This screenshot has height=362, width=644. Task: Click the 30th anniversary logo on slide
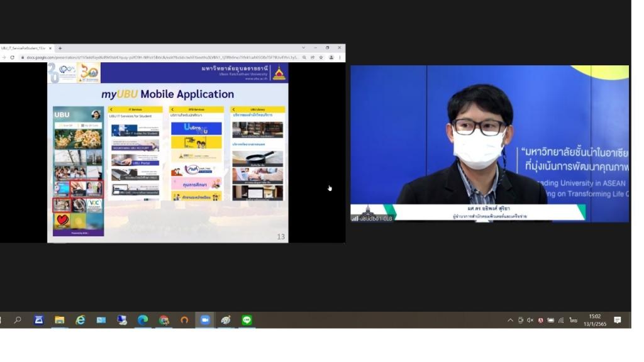pyautogui.click(x=89, y=73)
